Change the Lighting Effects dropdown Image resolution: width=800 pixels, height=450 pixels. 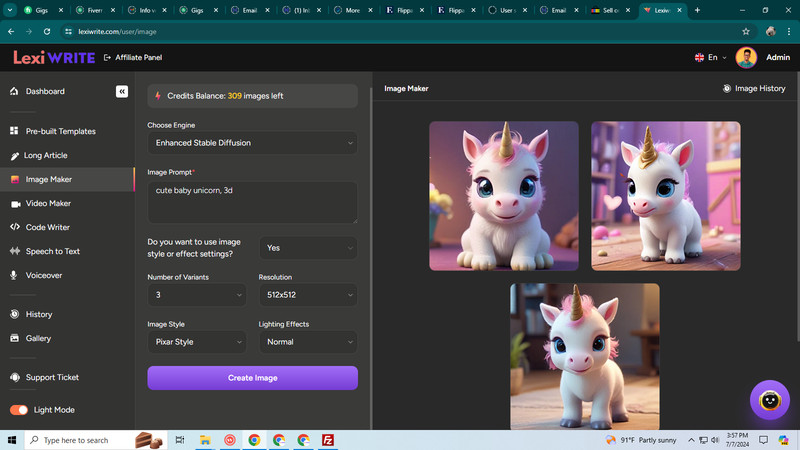[308, 342]
